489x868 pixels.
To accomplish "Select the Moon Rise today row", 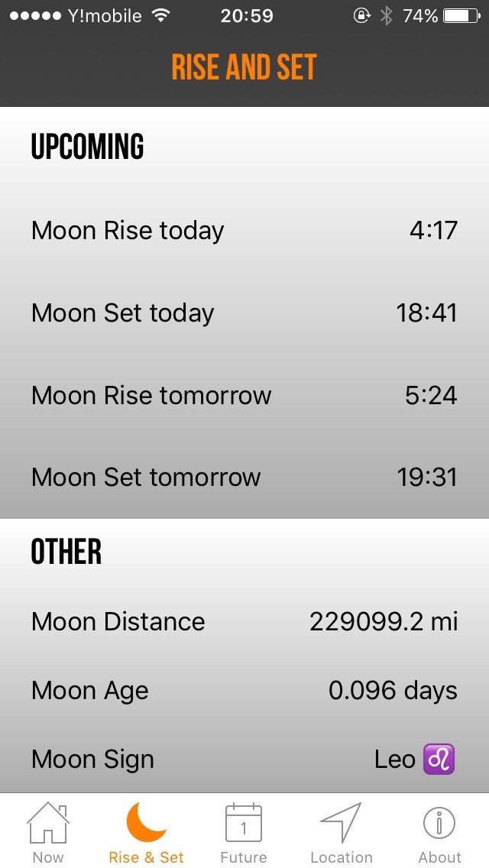I will pyautogui.click(x=244, y=231).
